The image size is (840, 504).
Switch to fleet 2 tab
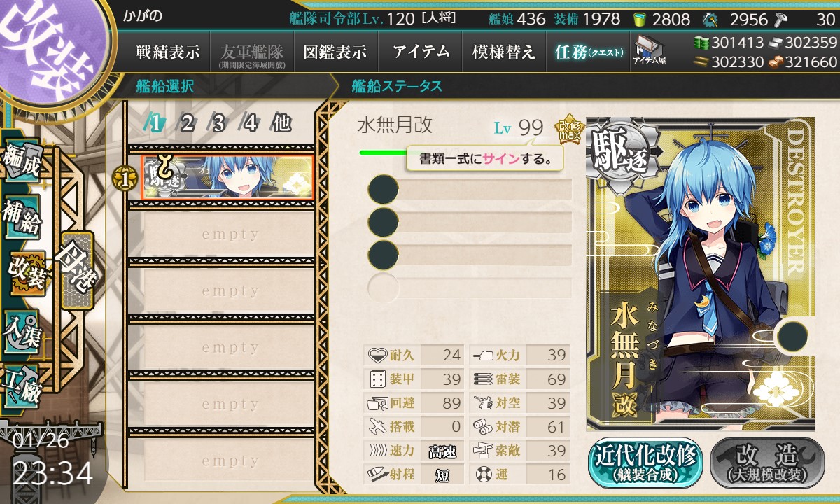pos(186,123)
